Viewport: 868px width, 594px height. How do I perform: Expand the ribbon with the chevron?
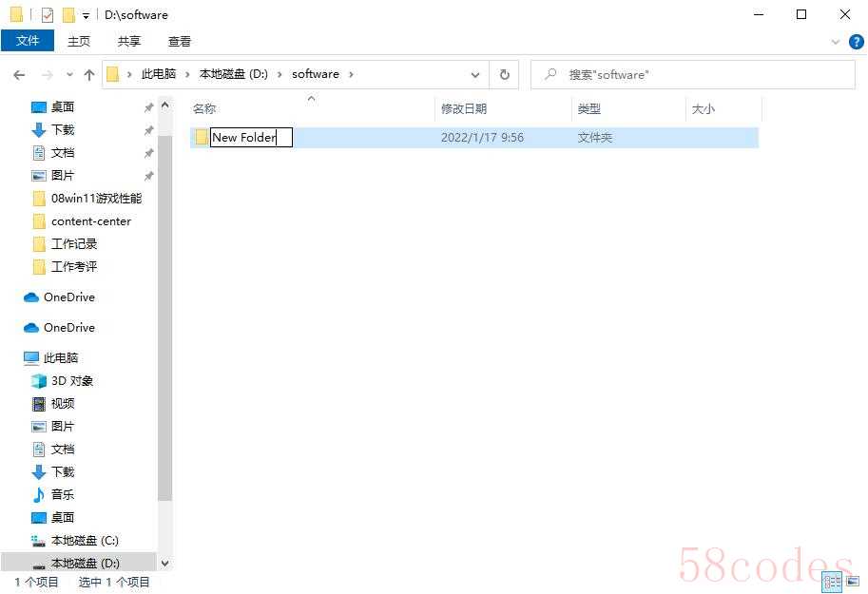(x=836, y=42)
